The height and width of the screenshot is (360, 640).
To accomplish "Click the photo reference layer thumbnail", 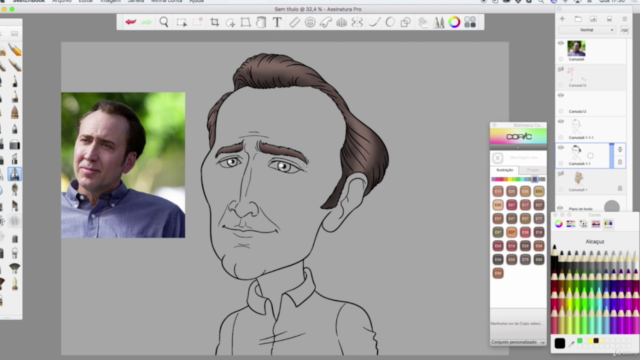I will click(x=576, y=49).
